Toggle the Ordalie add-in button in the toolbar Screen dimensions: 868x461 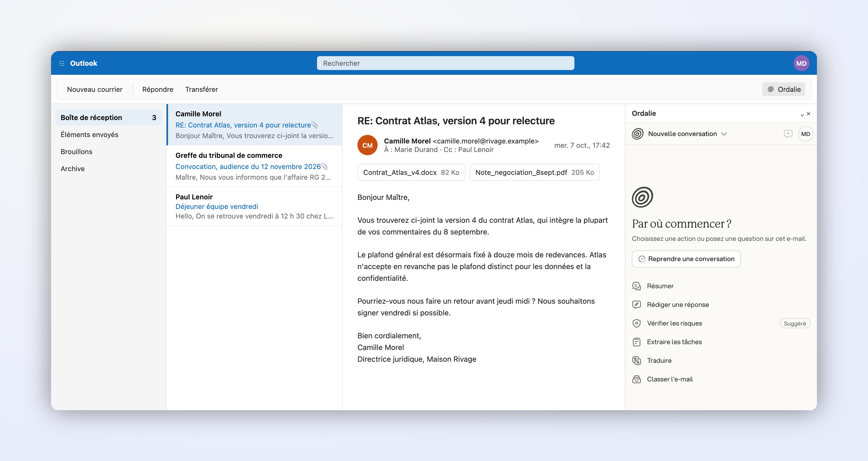click(783, 89)
